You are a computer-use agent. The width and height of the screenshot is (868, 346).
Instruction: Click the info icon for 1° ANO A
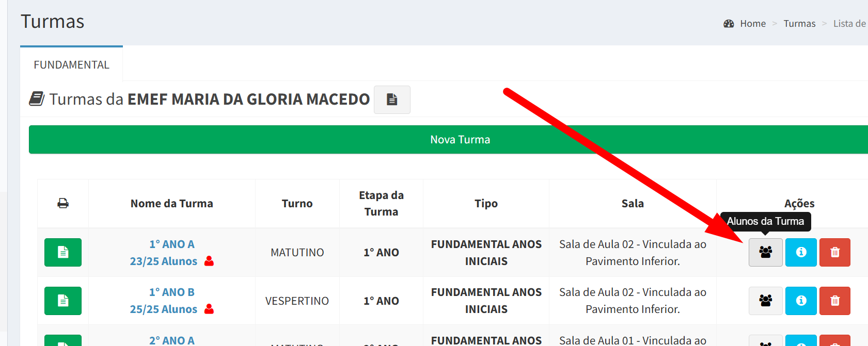coord(801,252)
